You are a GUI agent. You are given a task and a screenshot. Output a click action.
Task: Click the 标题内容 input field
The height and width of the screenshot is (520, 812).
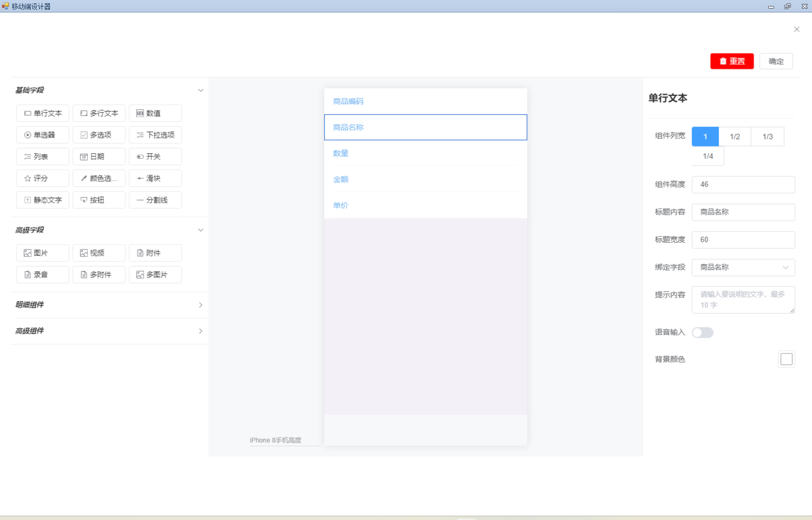point(743,212)
